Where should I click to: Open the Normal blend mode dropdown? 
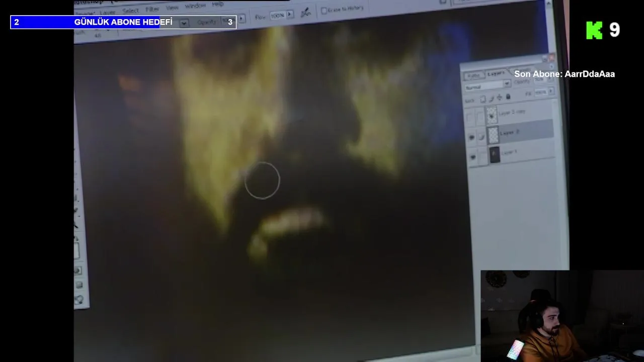[x=507, y=83]
